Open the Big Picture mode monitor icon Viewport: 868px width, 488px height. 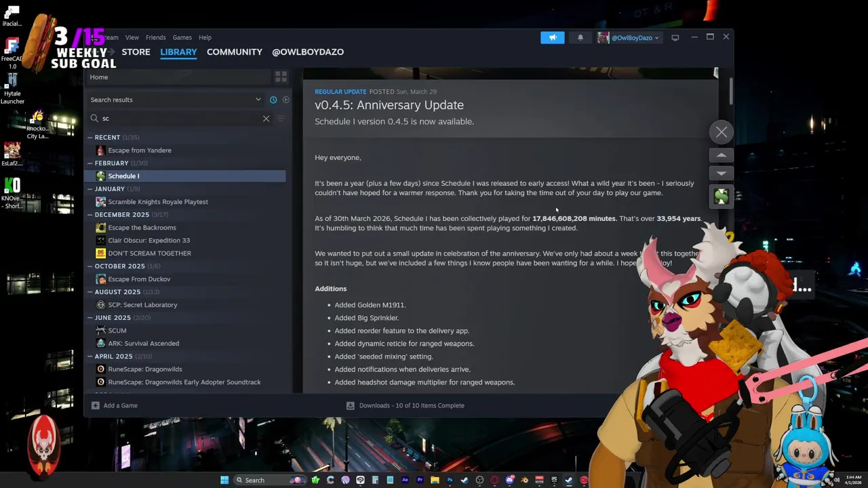coord(675,38)
